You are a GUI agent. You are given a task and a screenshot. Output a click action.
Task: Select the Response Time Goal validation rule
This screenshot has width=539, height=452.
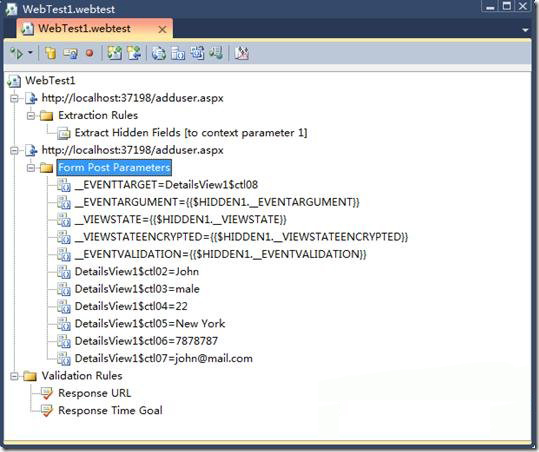tap(110, 410)
